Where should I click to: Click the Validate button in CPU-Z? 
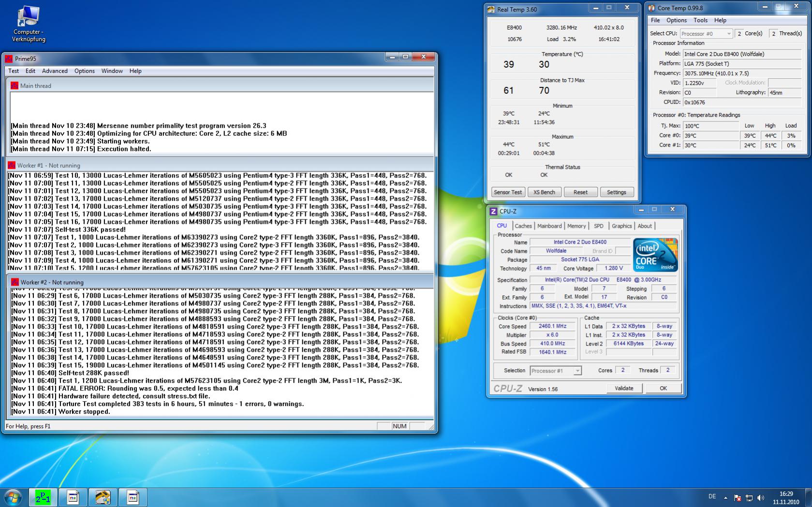[624, 388]
